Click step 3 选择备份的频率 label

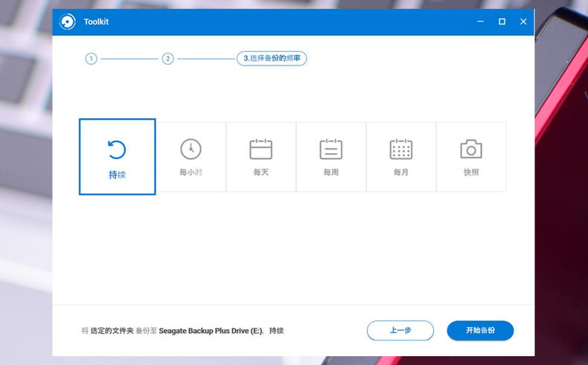272,59
